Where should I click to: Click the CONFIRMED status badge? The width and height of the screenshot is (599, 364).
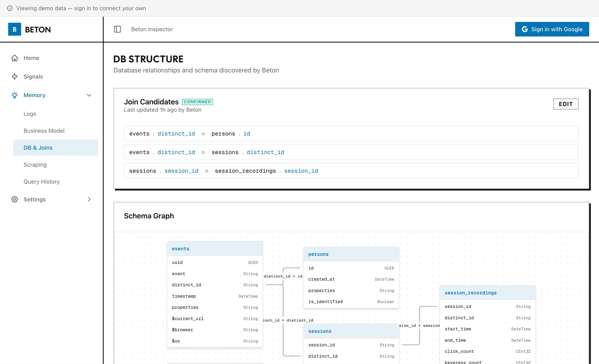pos(197,102)
